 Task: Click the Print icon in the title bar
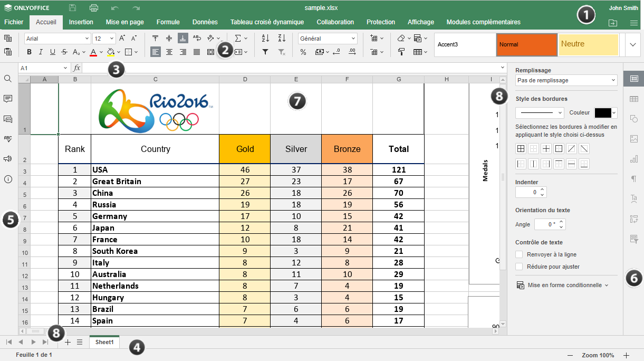tap(94, 8)
